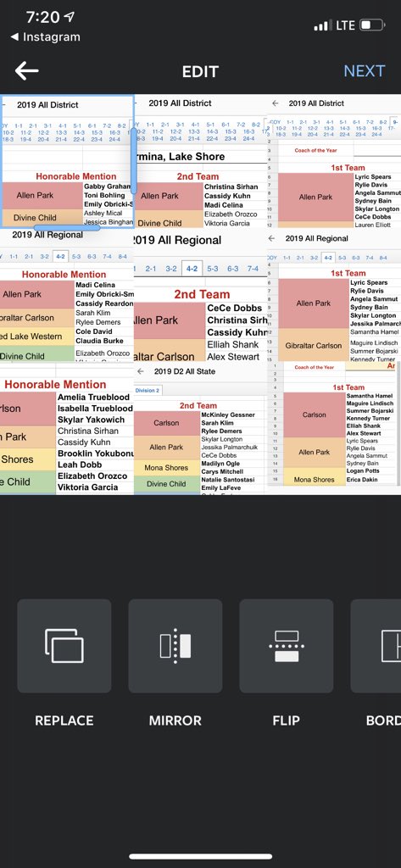Click the name Logan Potts
The image size is (401, 868).
point(362,471)
